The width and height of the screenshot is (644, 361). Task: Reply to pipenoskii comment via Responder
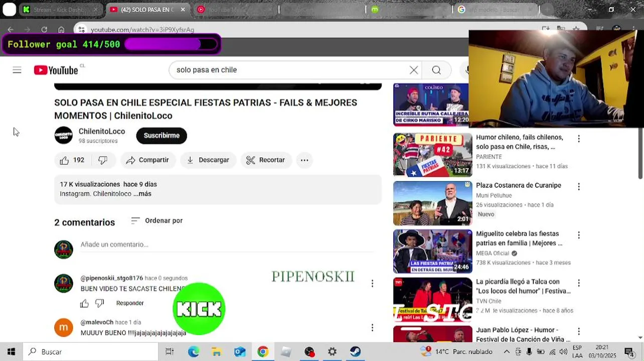(130, 303)
